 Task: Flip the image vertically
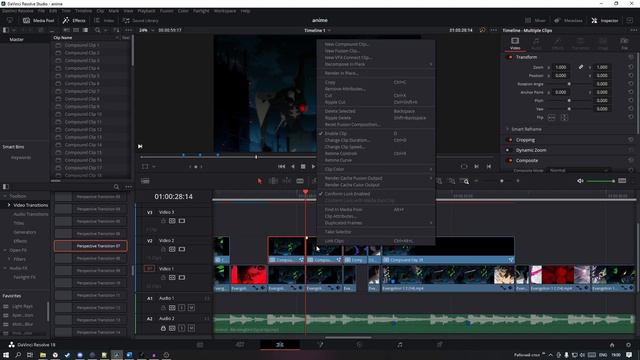(x=564, y=118)
